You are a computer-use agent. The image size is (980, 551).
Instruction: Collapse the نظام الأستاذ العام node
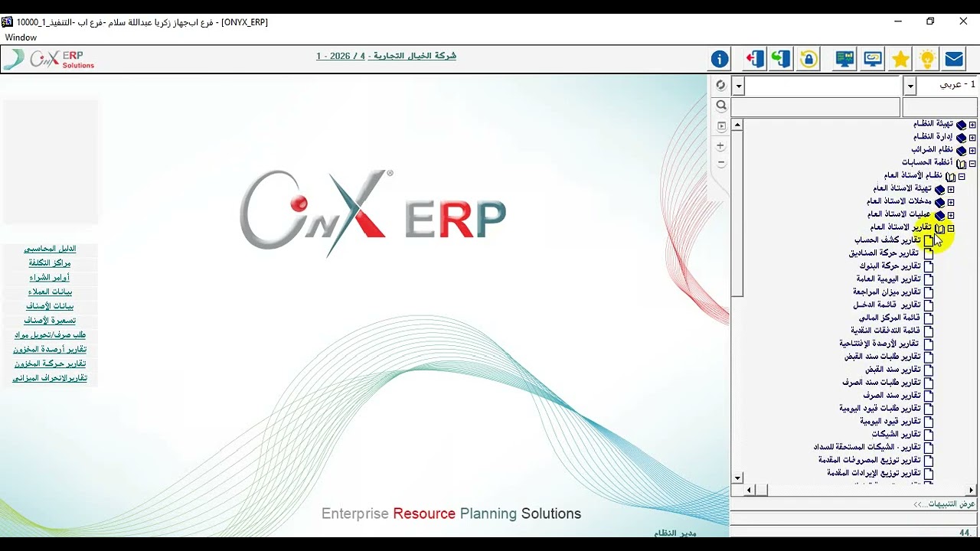pyautogui.click(x=962, y=177)
